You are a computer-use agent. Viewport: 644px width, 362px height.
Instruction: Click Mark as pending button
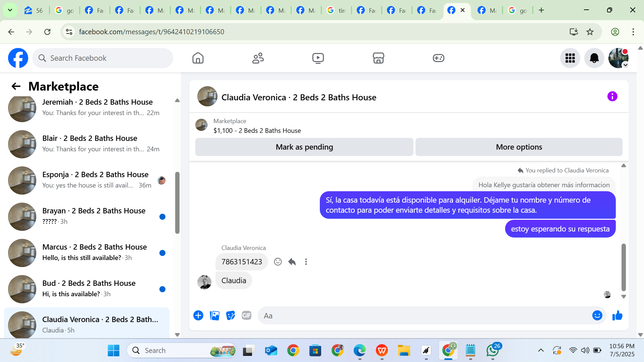304,147
